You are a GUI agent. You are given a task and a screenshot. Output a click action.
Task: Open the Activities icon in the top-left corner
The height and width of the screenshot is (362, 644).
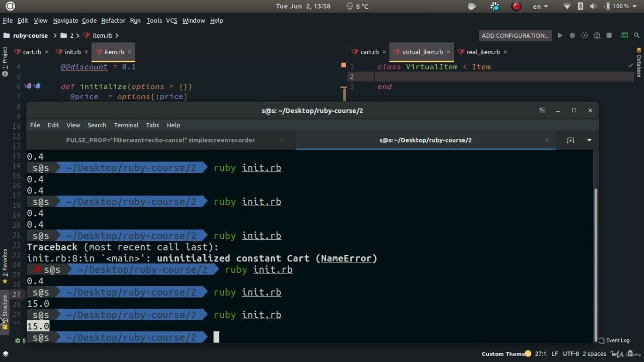click(10, 7)
